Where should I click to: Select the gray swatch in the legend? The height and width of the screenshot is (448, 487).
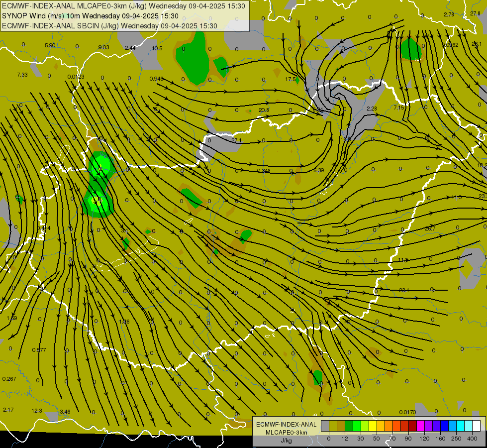[325, 426]
